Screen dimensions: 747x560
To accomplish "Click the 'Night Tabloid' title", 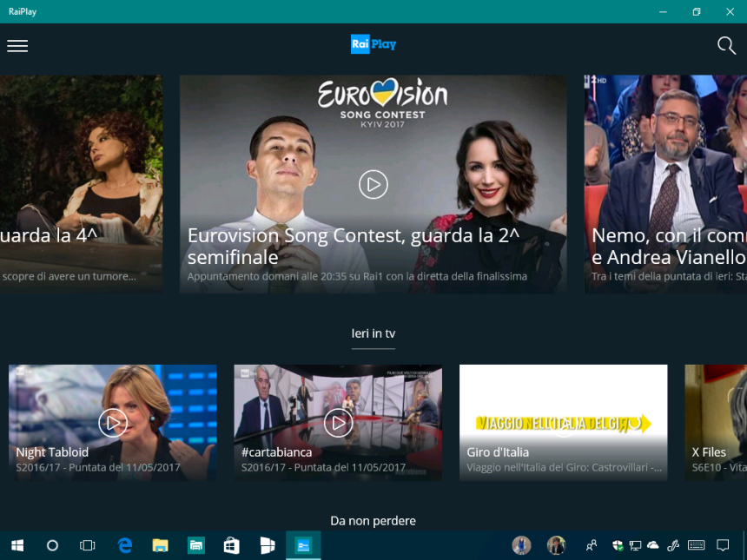I will tap(52, 451).
